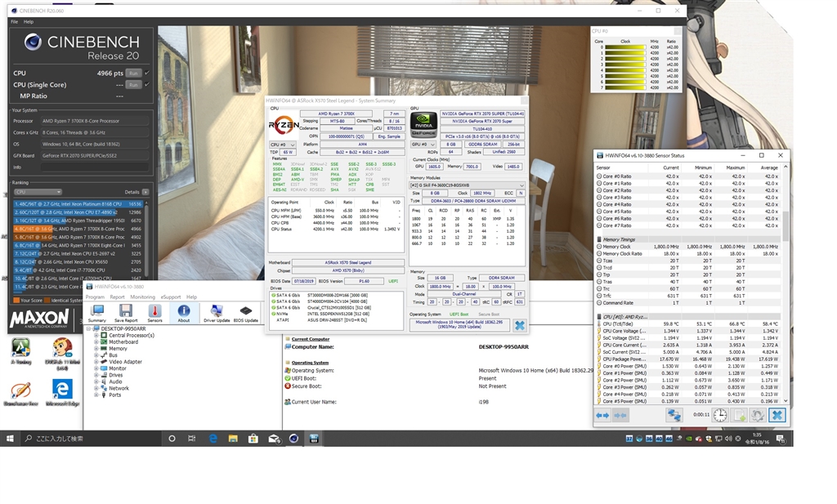Open the CPU ranking dropdown in Cinebench
Screen dimensions: 837x504
[x=38, y=192]
